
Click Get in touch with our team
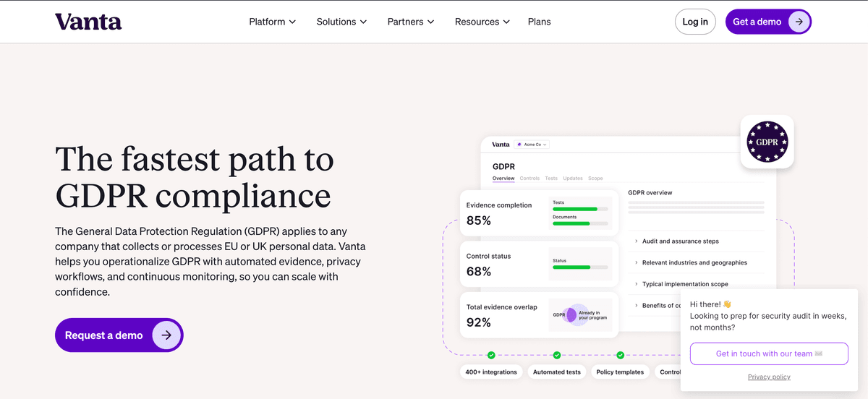tap(769, 354)
